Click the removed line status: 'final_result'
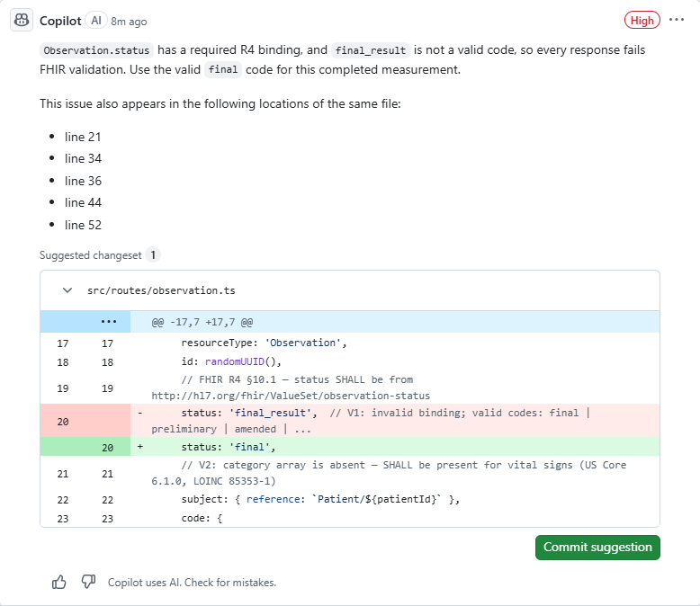The height and width of the screenshot is (606, 700). (x=350, y=421)
